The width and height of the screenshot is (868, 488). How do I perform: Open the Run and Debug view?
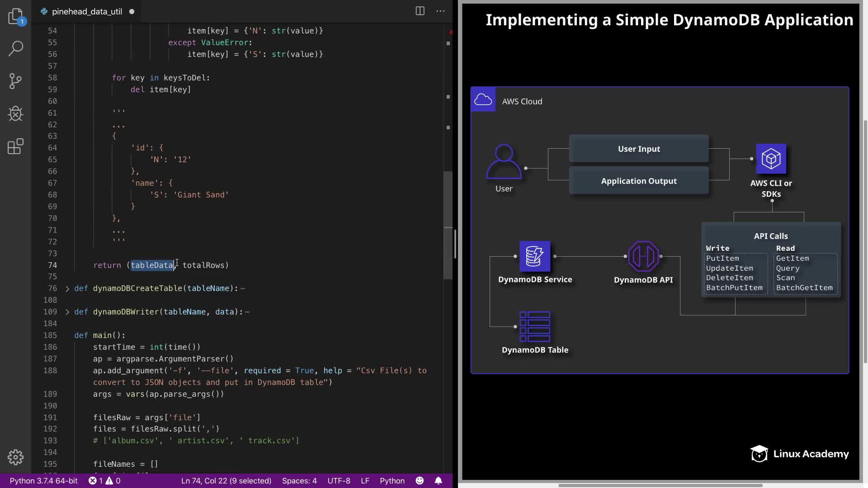tap(15, 113)
